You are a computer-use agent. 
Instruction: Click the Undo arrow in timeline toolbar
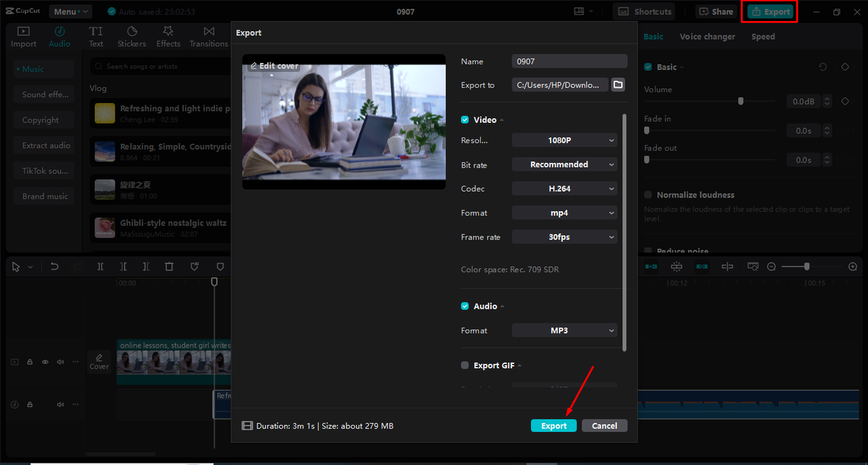point(55,267)
